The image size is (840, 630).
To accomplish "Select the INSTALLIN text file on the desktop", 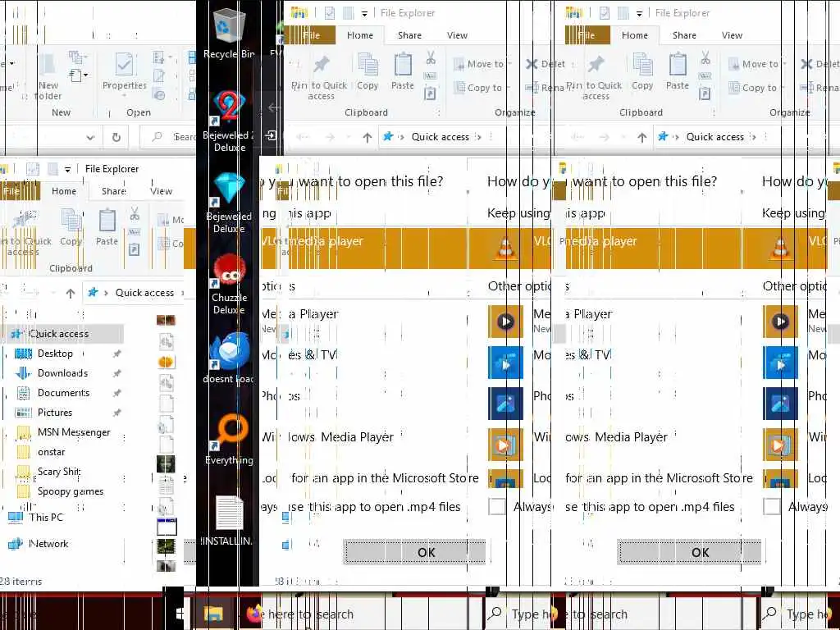I will click(x=229, y=521).
